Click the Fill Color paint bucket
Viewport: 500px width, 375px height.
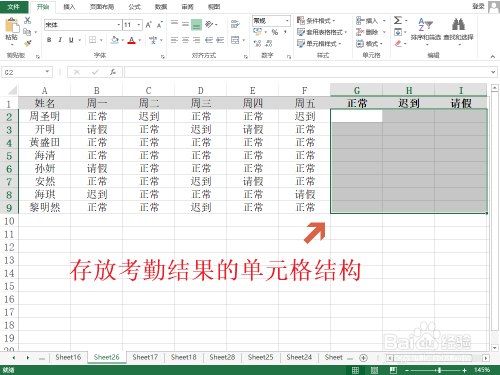[115, 40]
